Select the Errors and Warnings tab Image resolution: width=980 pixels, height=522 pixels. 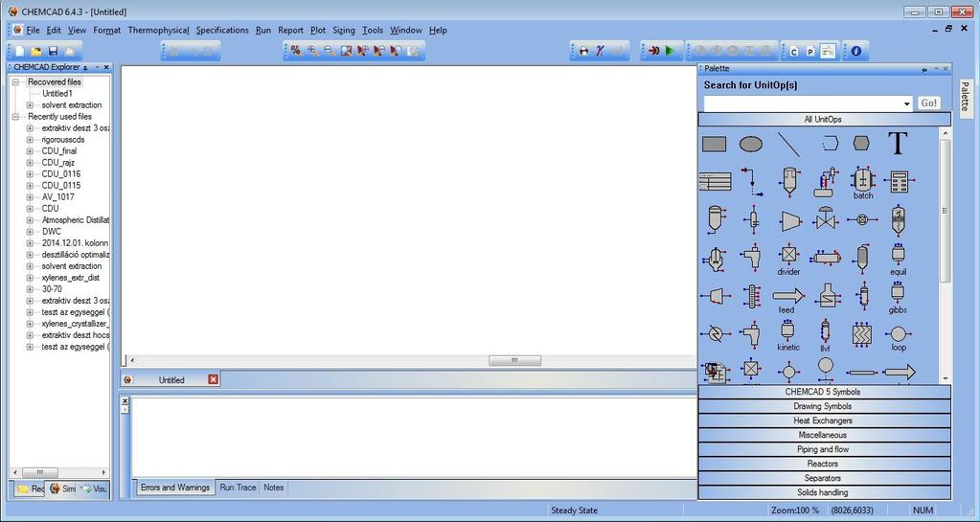coord(175,488)
